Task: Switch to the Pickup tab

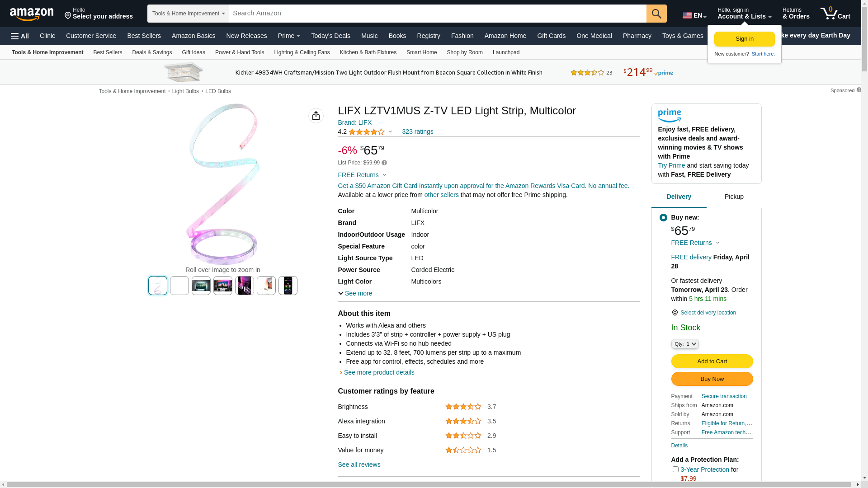Action: tap(734, 197)
